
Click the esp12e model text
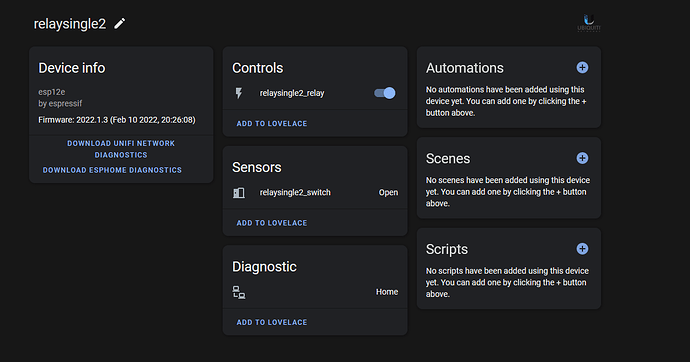(51, 92)
